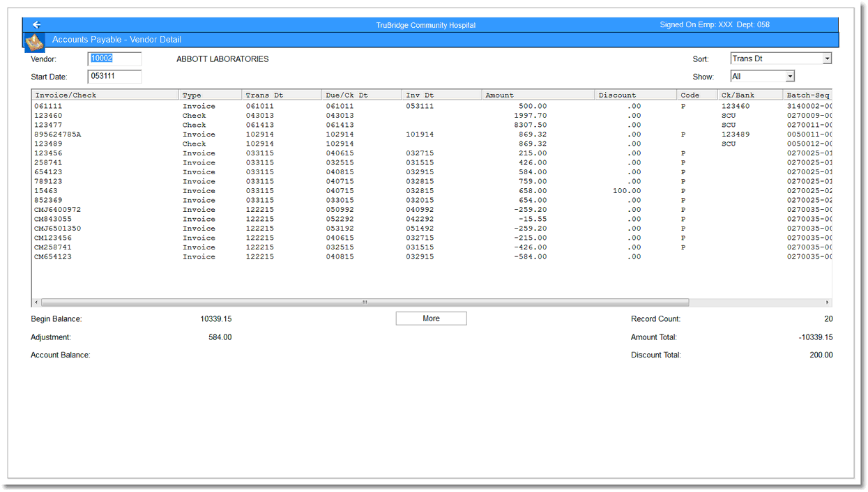Click the Record Count value 20
This screenshot has height=492, width=868.
pyautogui.click(x=828, y=319)
